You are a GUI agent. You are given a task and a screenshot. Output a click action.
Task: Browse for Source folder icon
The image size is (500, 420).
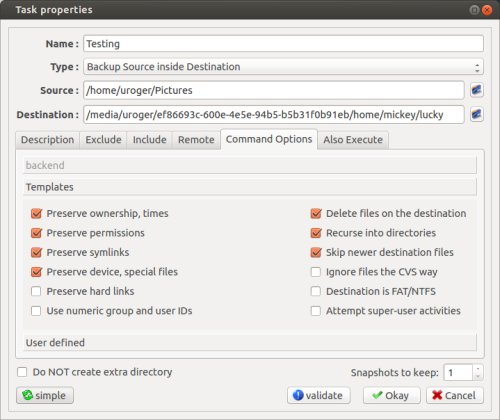477,90
